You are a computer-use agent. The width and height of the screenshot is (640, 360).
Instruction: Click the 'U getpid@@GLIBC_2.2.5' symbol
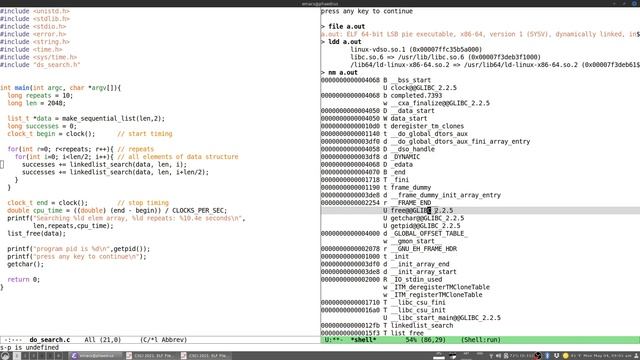422,226
